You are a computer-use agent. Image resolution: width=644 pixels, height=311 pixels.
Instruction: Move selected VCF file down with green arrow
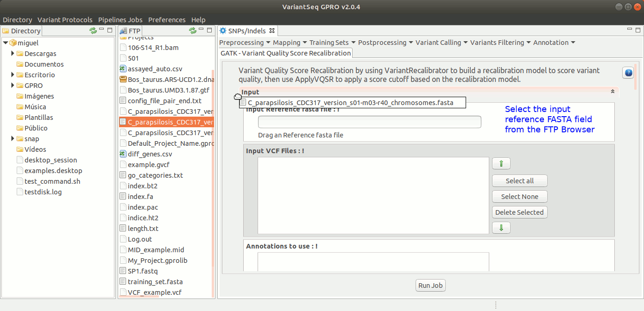(501, 228)
